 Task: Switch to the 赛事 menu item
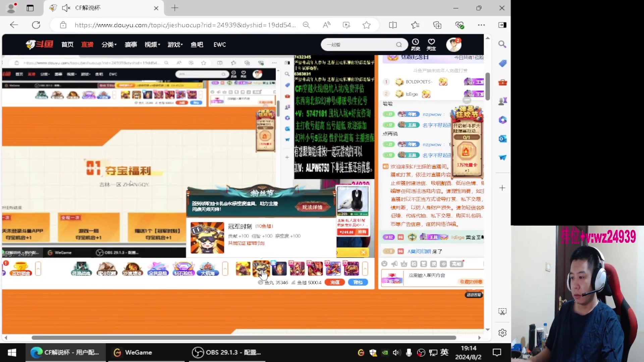point(131,45)
